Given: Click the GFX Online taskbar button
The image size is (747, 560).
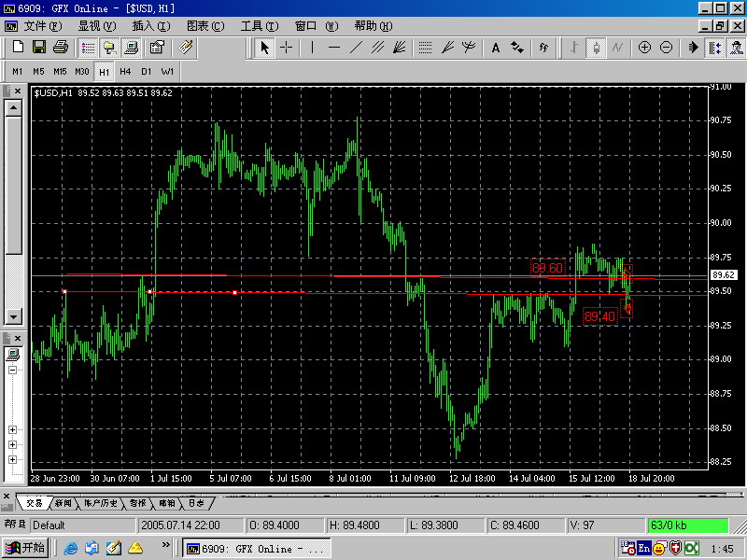Looking at the screenshot, I should 254,548.
